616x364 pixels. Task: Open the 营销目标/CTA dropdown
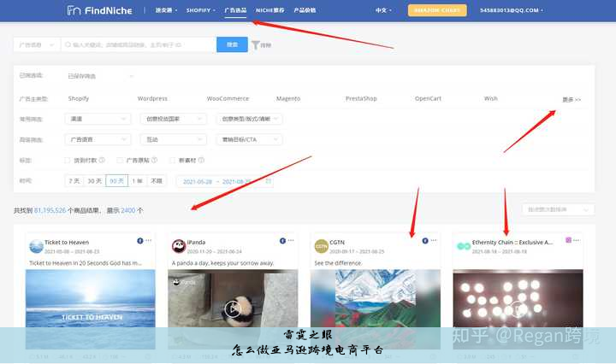coord(246,138)
